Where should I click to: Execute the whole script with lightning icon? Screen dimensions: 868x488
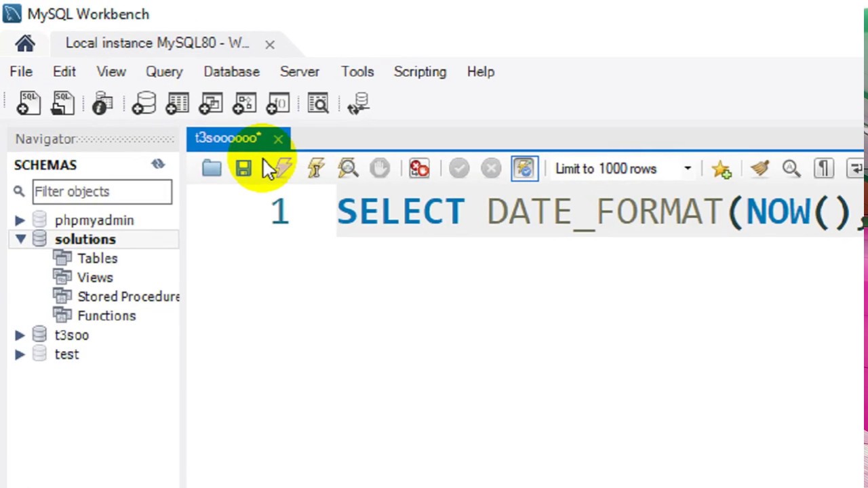click(x=283, y=168)
